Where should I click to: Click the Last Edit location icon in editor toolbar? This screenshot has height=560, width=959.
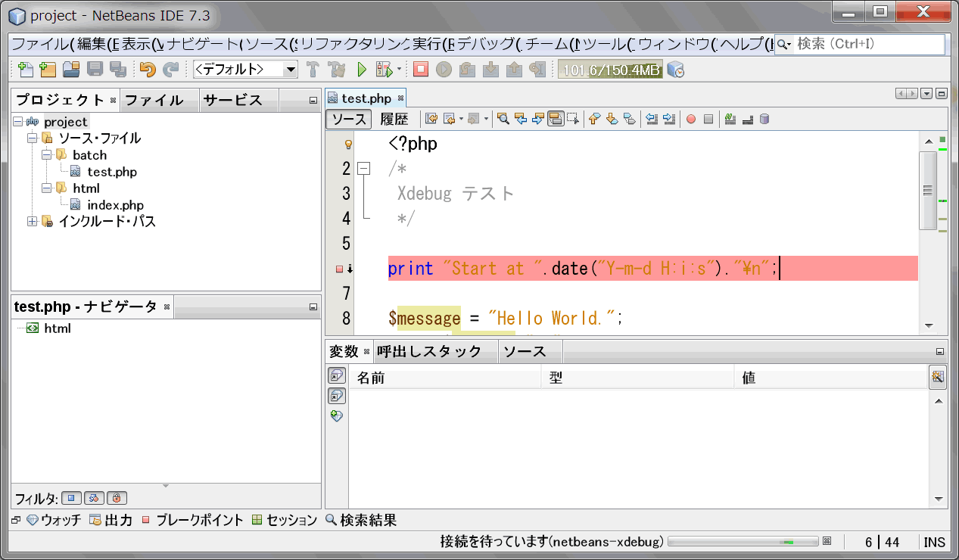431,119
